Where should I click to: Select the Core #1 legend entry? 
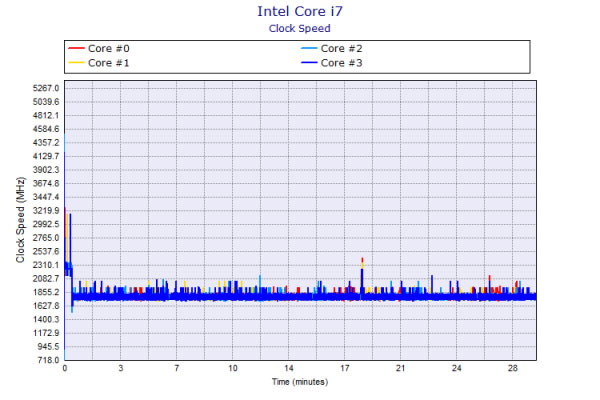[x=99, y=63]
